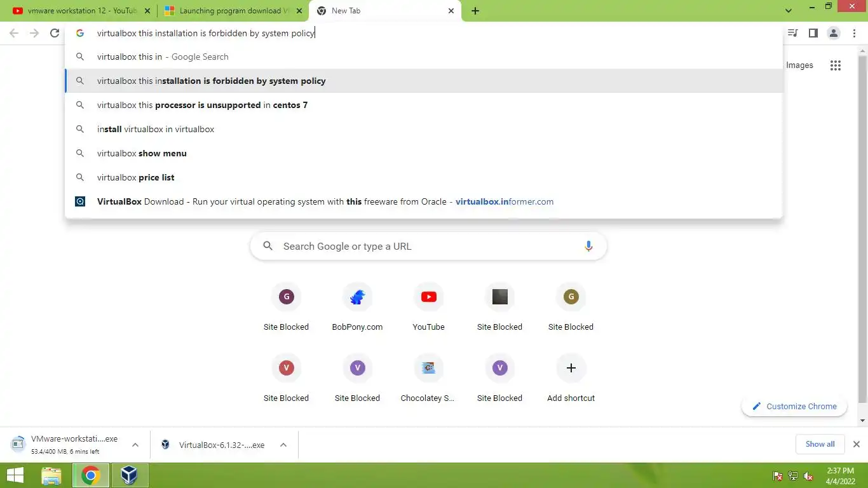
Task: Pick the 'installation is forbidden by system policy' suggestion
Action: point(424,81)
